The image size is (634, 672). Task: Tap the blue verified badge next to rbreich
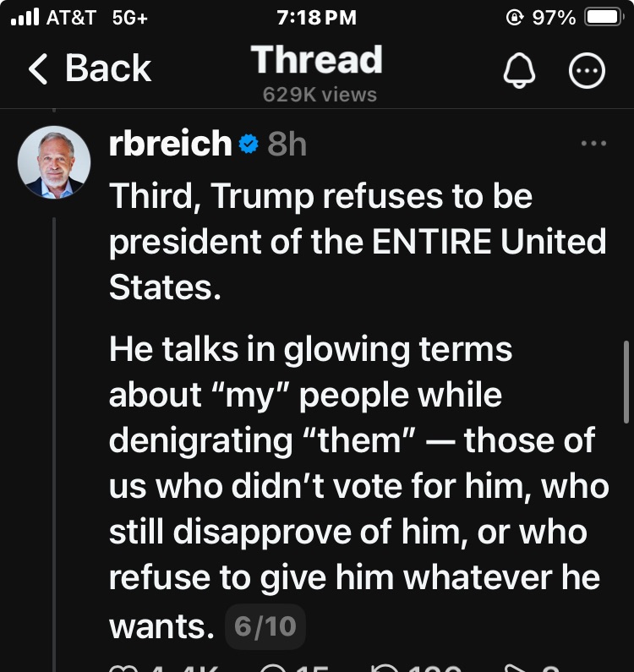point(249,145)
